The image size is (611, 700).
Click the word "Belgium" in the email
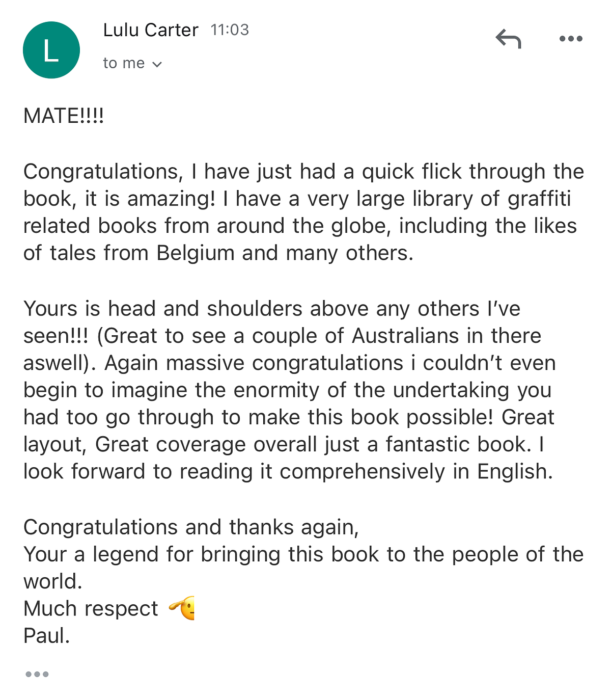(196, 253)
